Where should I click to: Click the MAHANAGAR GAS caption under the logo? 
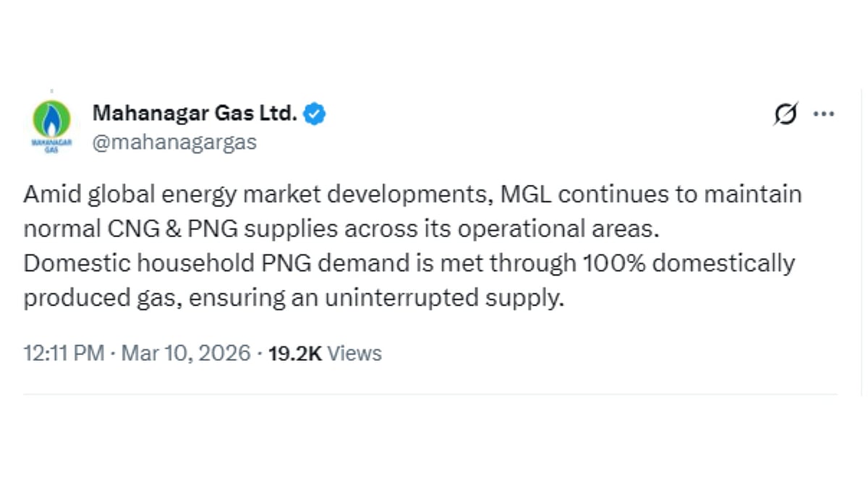click(51, 144)
